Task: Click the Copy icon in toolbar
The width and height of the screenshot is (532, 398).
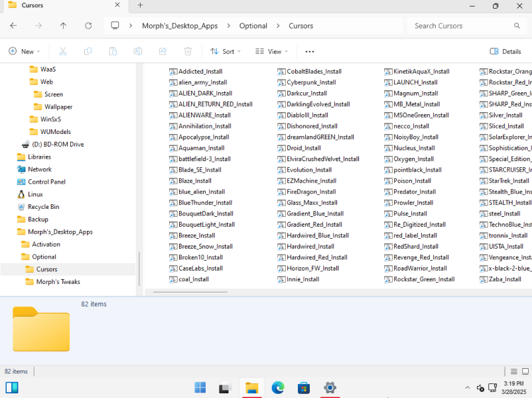Action: [x=88, y=52]
